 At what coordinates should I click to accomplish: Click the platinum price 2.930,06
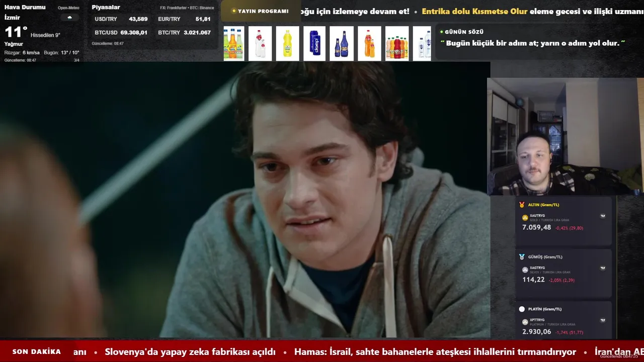coord(536,332)
